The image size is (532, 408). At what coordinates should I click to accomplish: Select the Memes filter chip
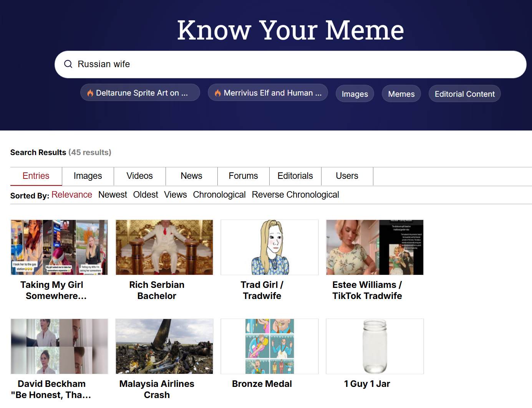[401, 94]
